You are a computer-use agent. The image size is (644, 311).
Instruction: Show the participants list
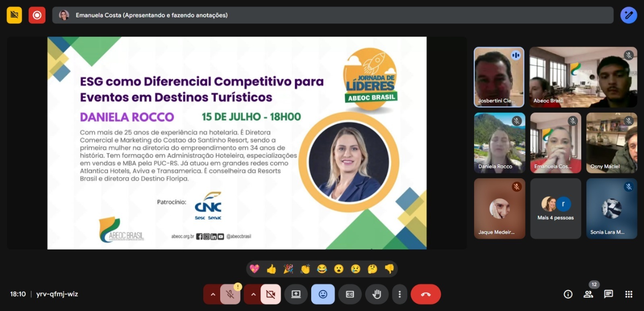coord(588,295)
